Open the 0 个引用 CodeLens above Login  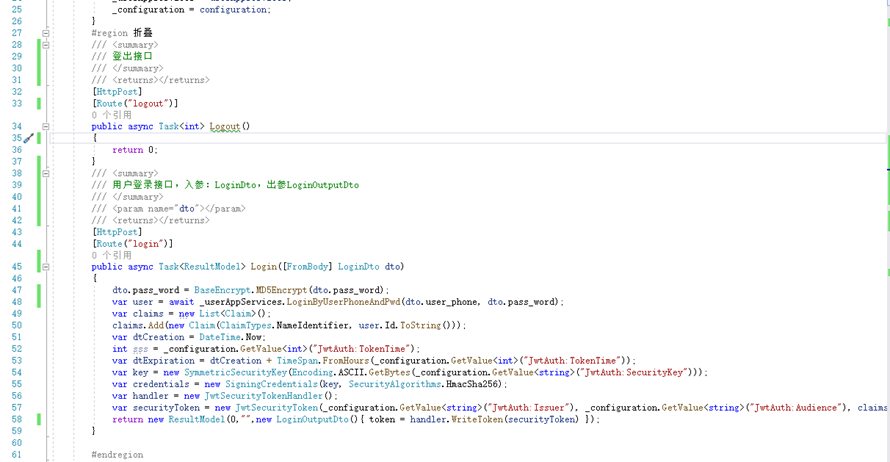point(111,255)
